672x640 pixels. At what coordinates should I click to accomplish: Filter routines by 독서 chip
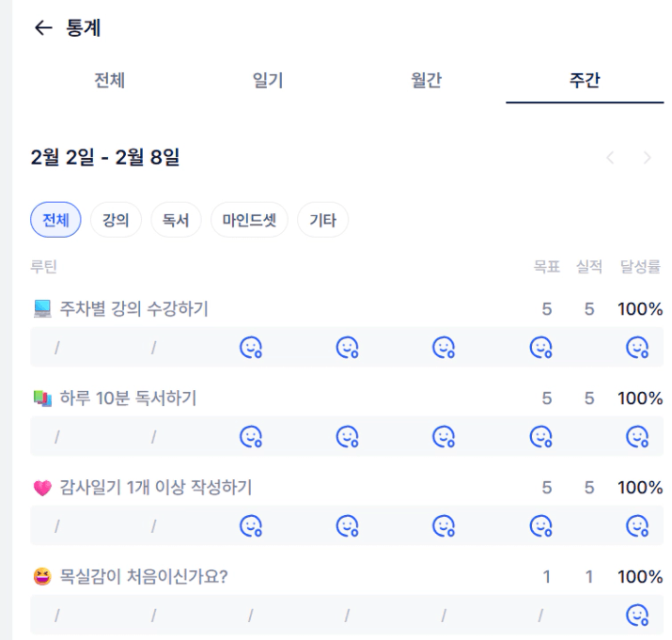(x=176, y=221)
